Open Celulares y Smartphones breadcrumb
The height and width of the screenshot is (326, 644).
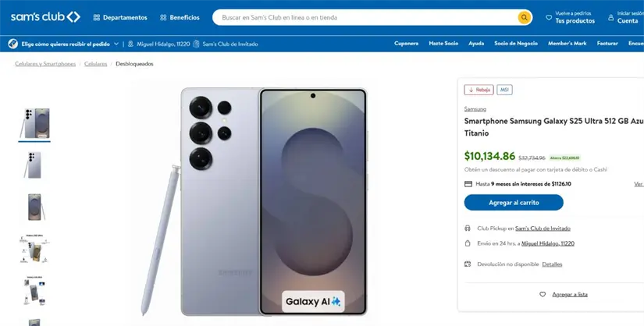(45, 64)
